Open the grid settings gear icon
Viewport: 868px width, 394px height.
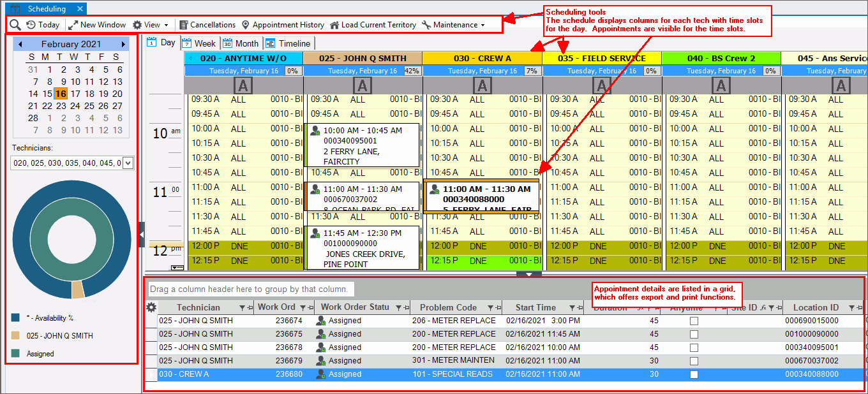(151, 307)
